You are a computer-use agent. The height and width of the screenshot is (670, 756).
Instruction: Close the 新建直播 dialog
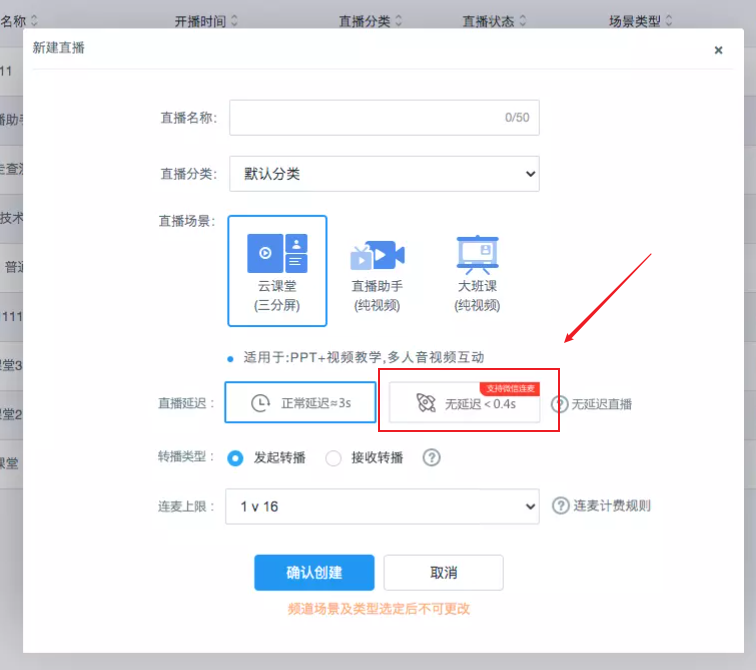coord(718,50)
